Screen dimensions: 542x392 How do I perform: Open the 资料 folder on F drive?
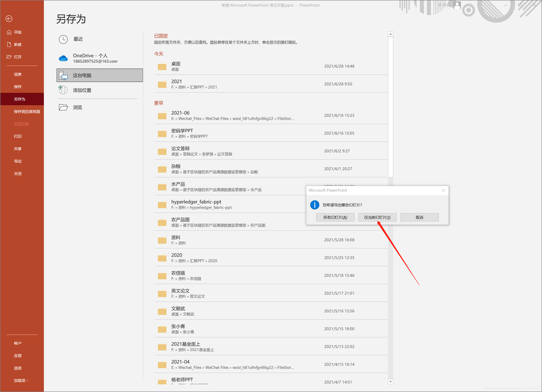click(271, 240)
